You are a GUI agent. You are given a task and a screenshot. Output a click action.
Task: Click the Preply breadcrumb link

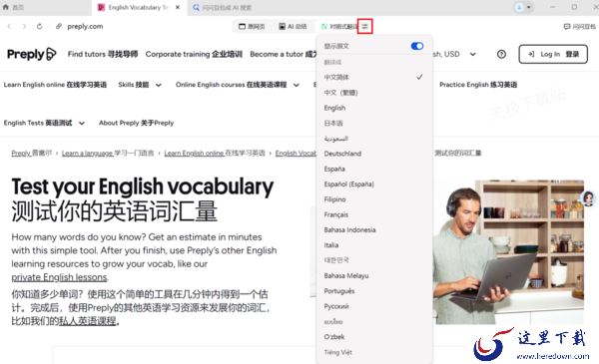coord(31,153)
